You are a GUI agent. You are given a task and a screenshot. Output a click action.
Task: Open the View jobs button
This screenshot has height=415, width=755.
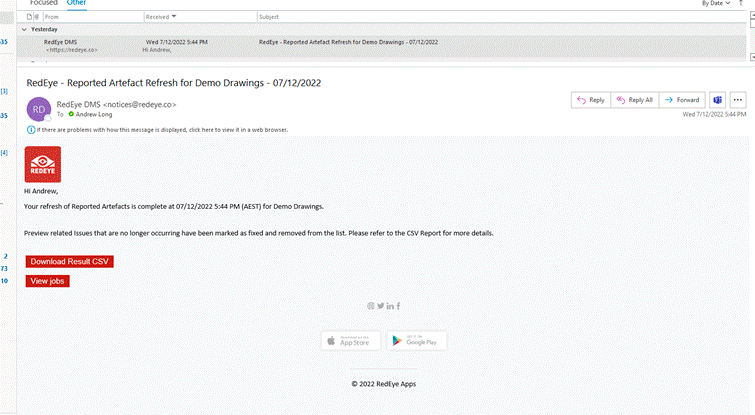[x=48, y=281]
